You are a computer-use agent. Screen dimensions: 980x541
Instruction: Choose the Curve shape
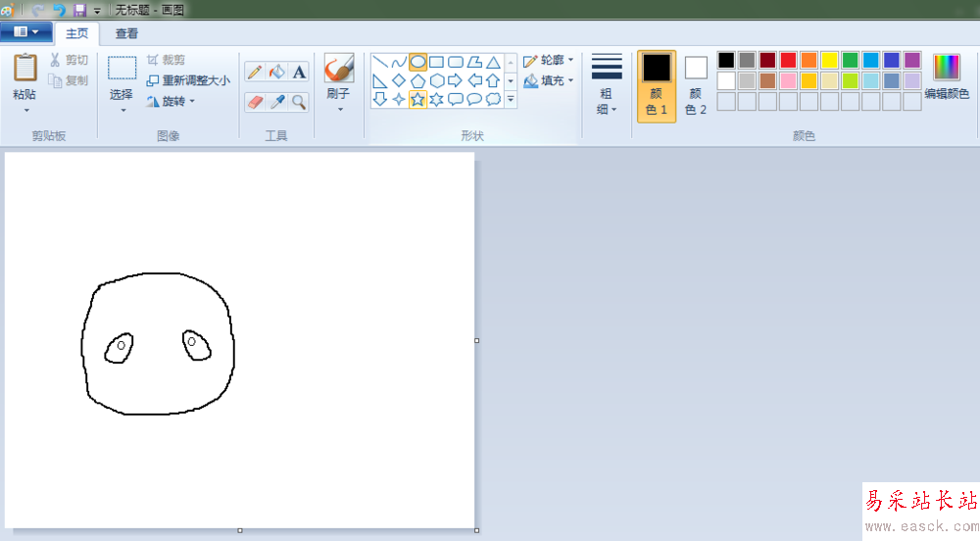(399, 62)
